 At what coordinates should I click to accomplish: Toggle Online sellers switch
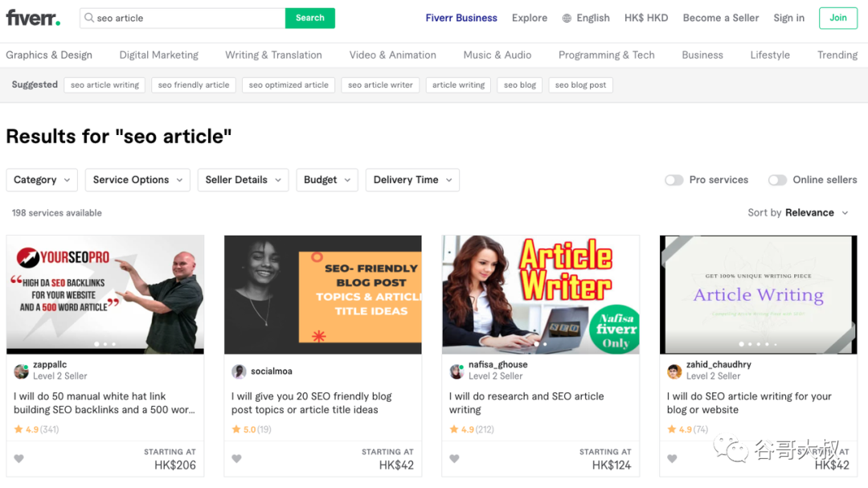[x=777, y=180]
